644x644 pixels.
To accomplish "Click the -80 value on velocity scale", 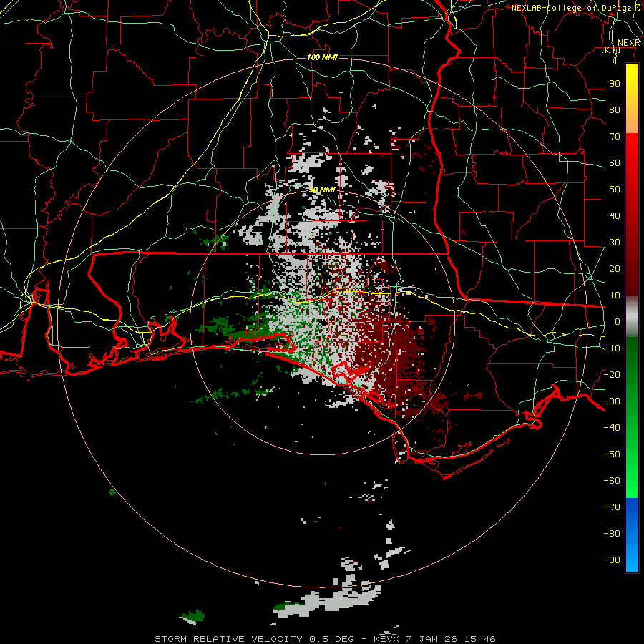I will (612, 534).
